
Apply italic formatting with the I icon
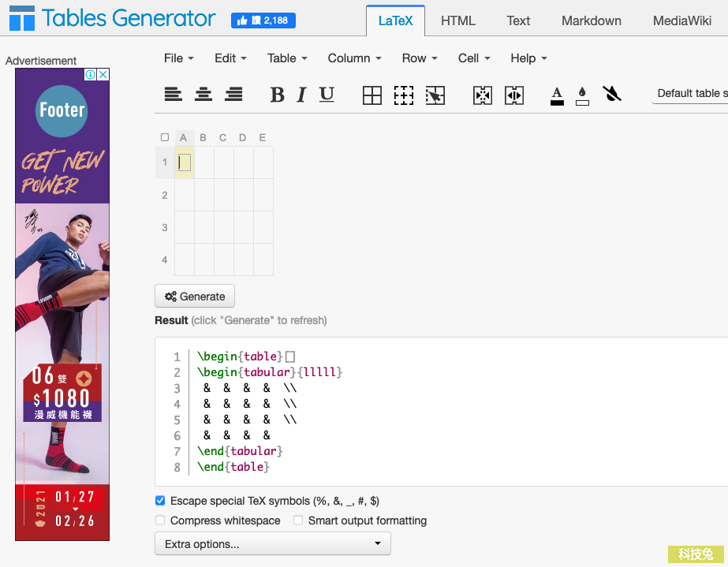[301, 94]
